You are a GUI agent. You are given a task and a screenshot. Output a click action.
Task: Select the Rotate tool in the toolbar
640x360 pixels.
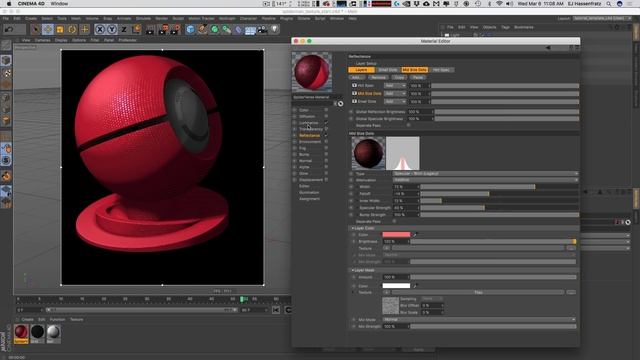(72, 29)
